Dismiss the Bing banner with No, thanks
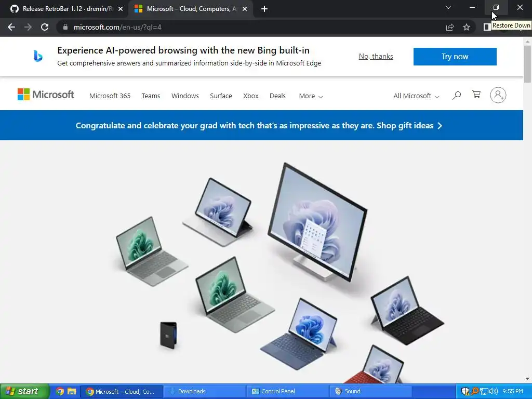 [x=376, y=56]
